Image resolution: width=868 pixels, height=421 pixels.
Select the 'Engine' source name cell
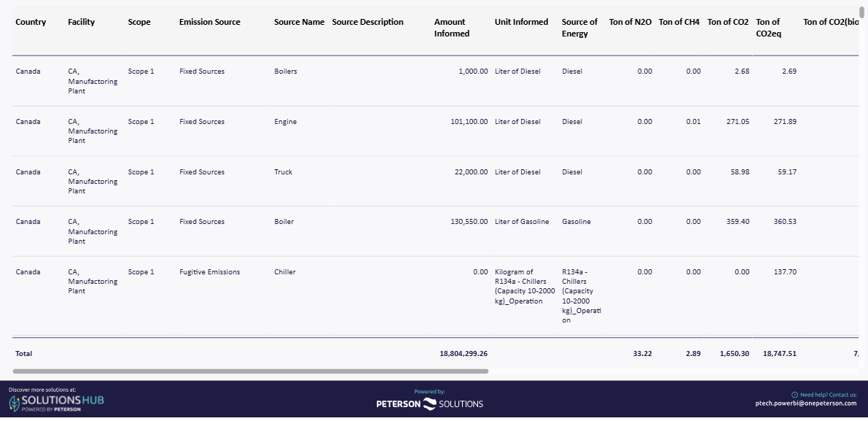286,122
